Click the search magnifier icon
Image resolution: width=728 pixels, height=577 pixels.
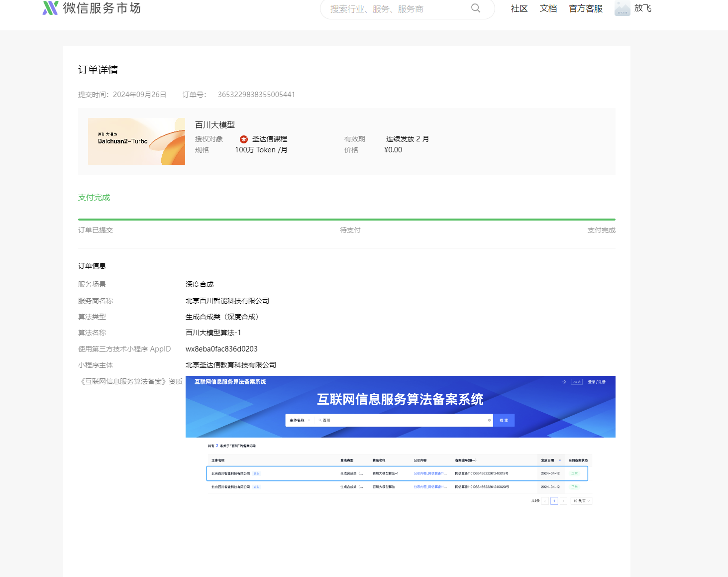pyautogui.click(x=476, y=8)
